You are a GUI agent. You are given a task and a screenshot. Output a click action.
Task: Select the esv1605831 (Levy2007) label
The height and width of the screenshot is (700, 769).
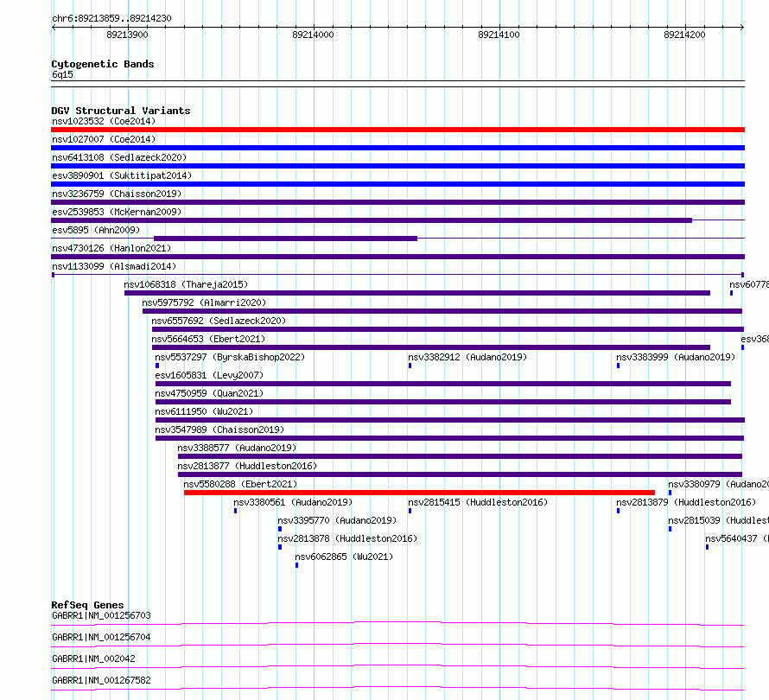(209, 375)
